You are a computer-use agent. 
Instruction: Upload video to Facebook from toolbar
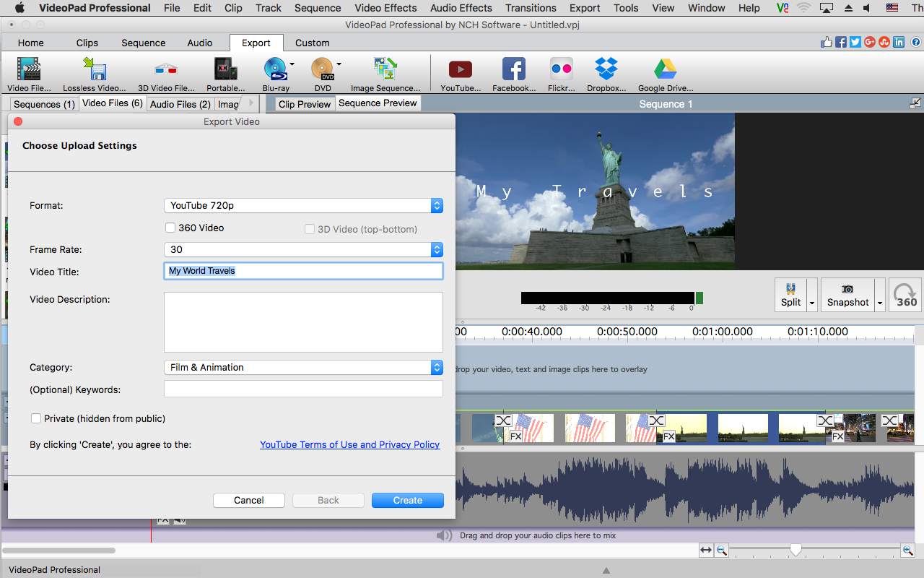click(514, 74)
